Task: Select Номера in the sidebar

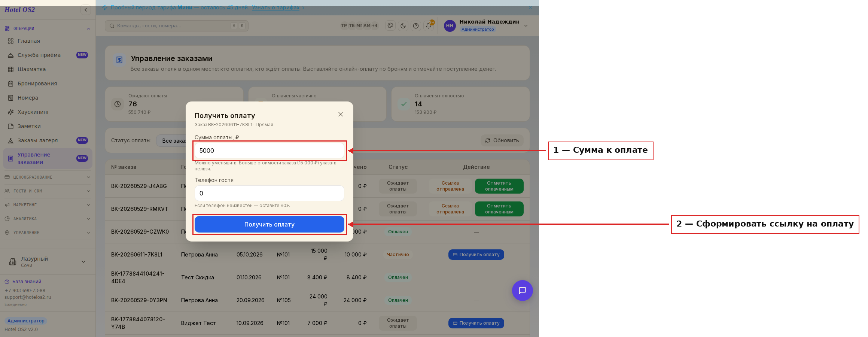Action: 48,98
